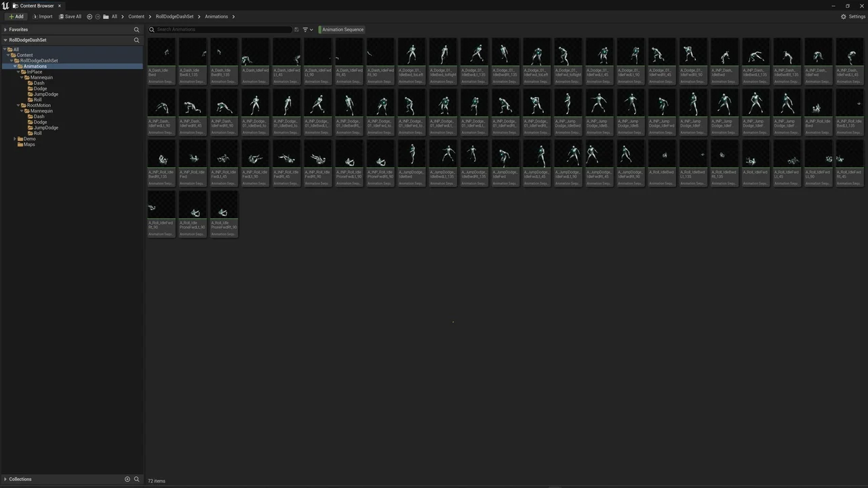Click the Content Browser tab
Image resolution: width=868 pixels, height=488 pixels.
click(37, 5)
